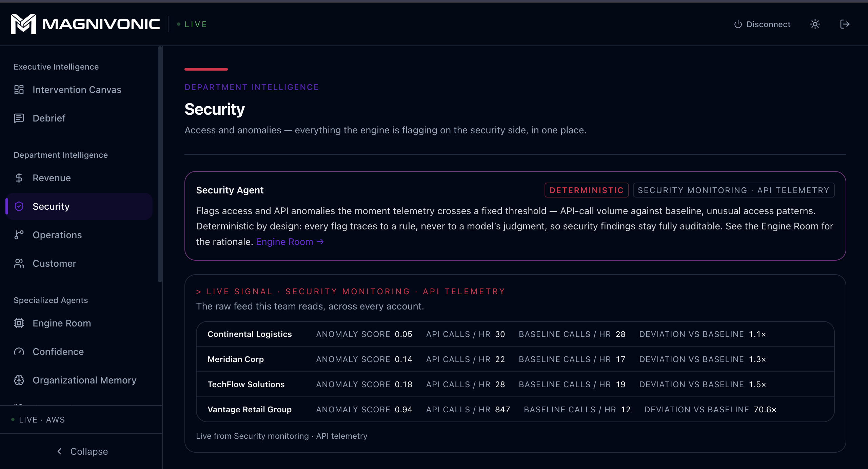The height and width of the screenshot is (469, 868).
Task: Go to Organizational Memory in sidebar
Action: 80,380
